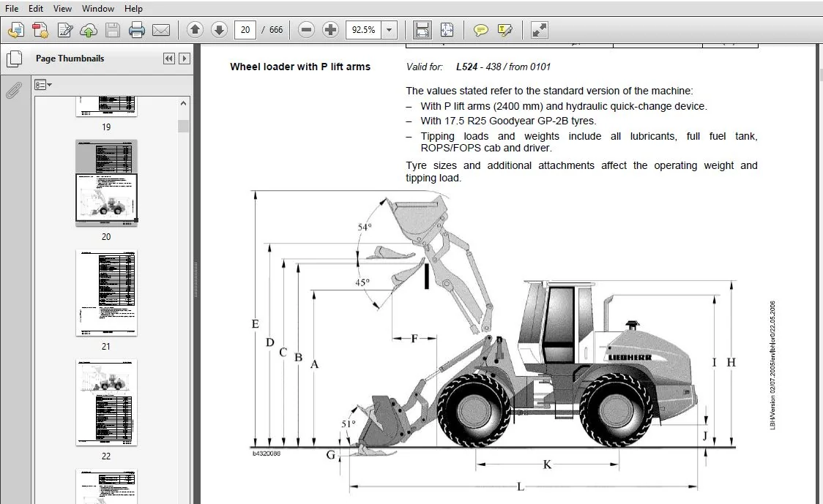Click the text 'L524 - 438 / from 0101'

[503, 67]
